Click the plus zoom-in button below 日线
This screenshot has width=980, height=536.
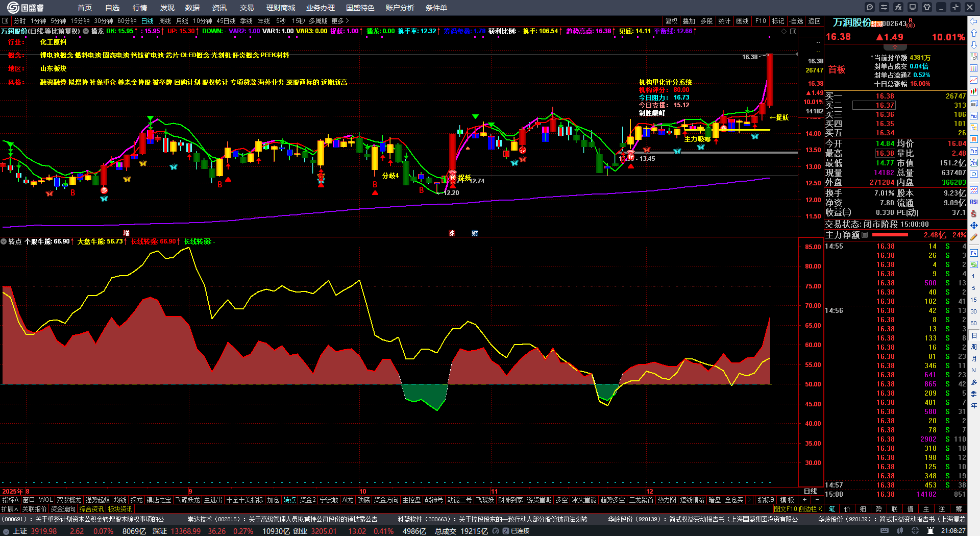[x=805, y=500]
